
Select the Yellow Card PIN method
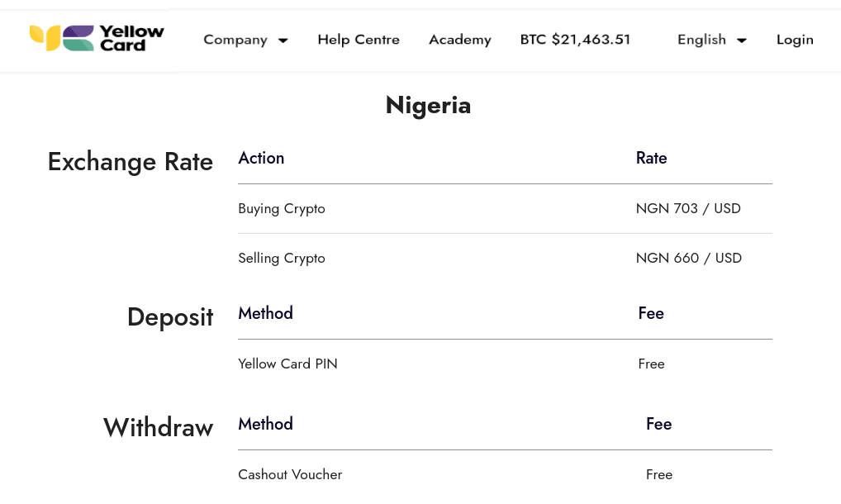pos(287,364)
